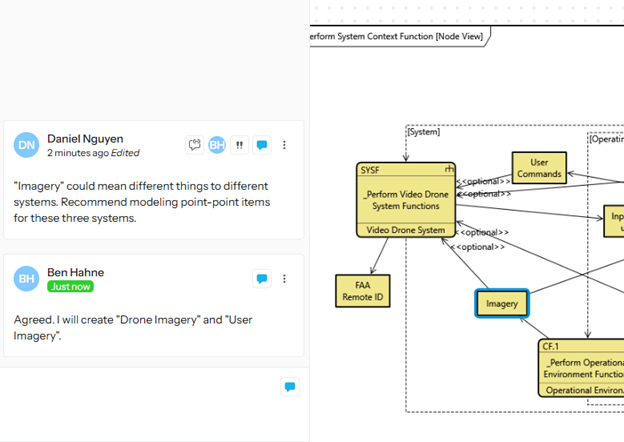Click the priority exclamation icon on Daniel's comment

[240, 145]
